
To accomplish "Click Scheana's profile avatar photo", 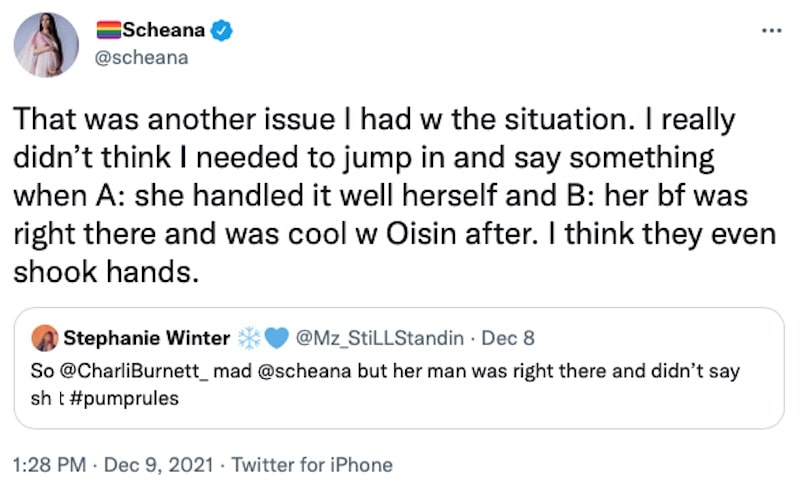I will click(47, 45).
